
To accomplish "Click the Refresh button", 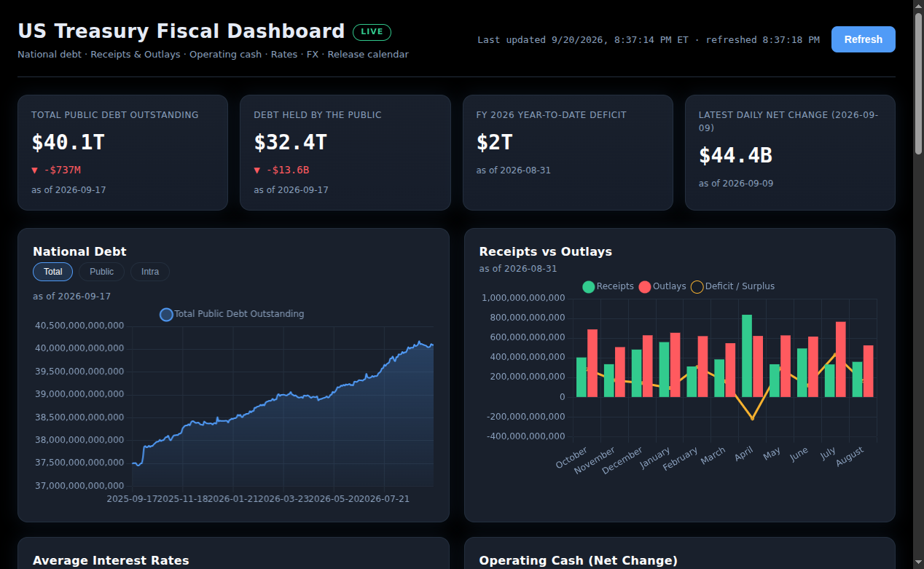I will [x=863, y=39].
